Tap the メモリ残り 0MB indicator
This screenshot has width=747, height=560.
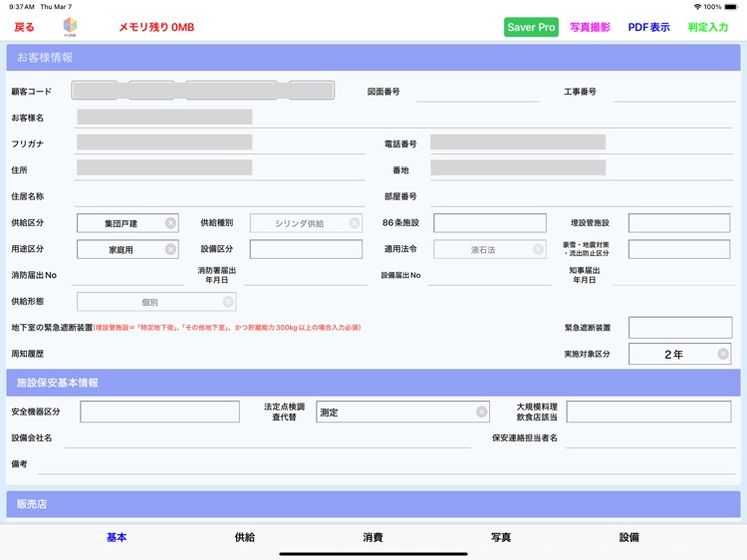point(156,27)
